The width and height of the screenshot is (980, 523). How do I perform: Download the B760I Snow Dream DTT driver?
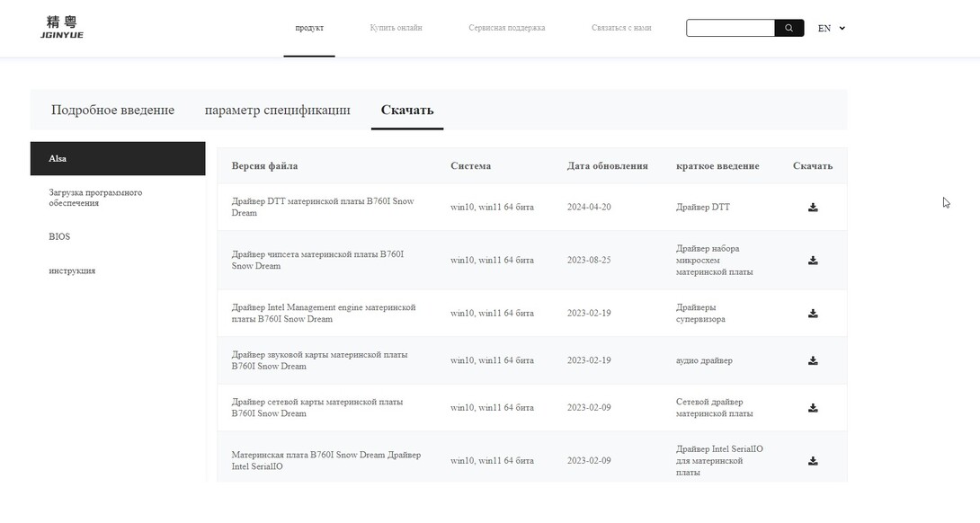(813, 208)
